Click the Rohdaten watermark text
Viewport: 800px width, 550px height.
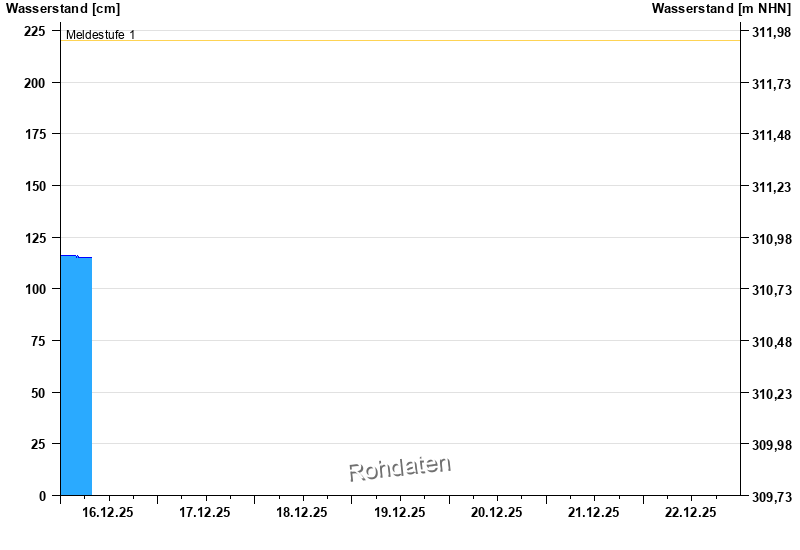(x=400, y=468)
